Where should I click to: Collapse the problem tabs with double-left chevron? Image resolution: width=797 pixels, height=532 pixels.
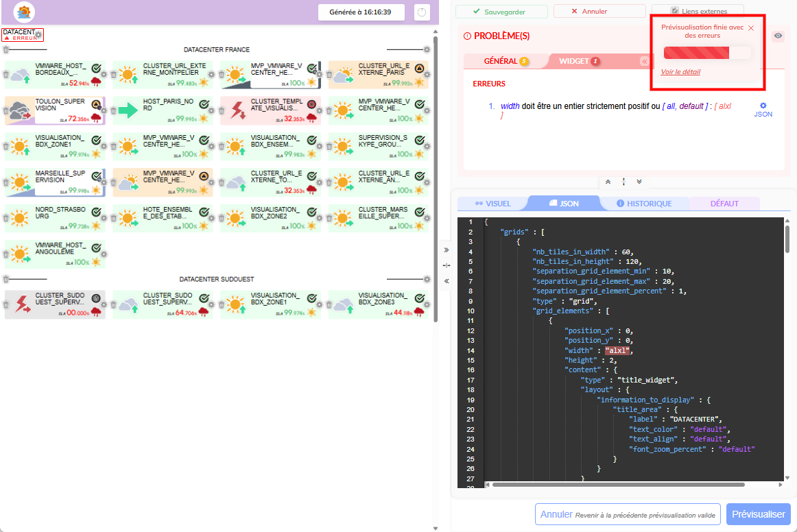point(644,62)
